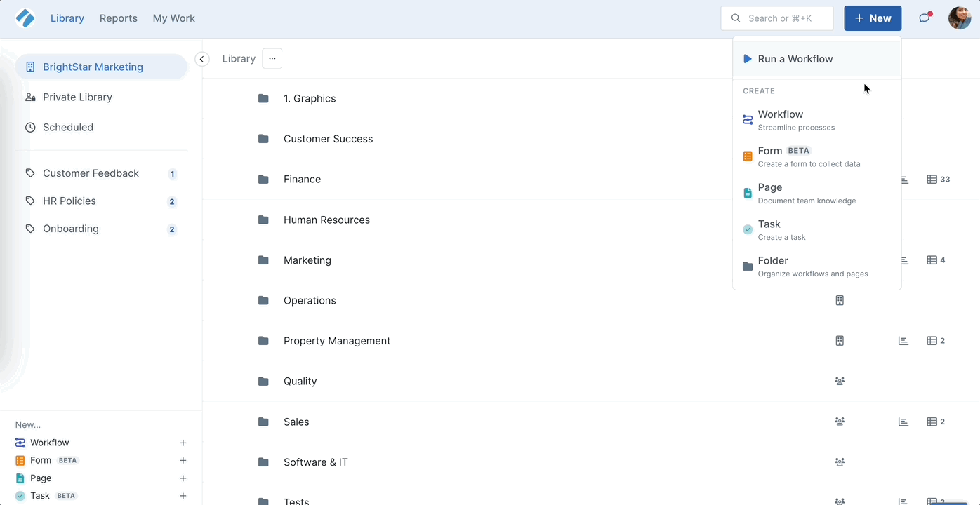Click the Quality group members icon
The height and width of the screenshot is (505, 980).
(x=840, y=382)
